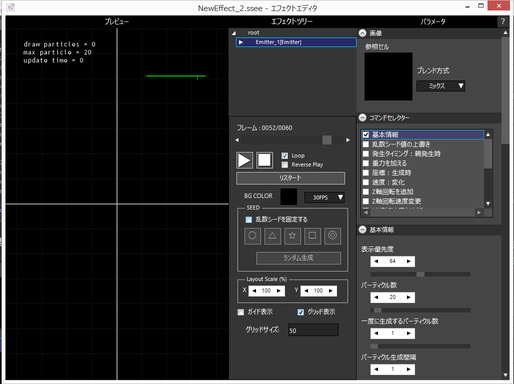Click the リスタート button
The width and height of the screenshot is (514, 384).
pyautogui.click(x=290, y=178)
